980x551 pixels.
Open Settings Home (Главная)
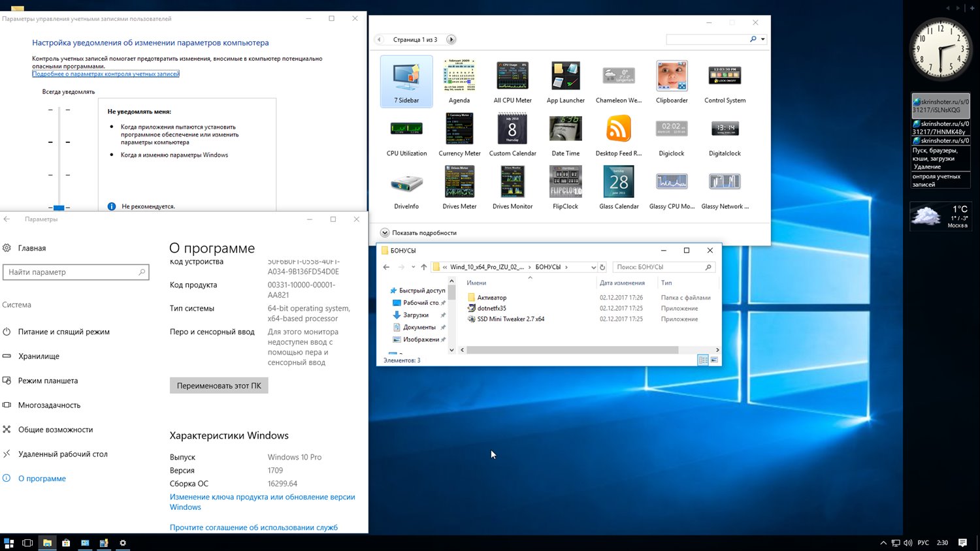click(24, 248)
